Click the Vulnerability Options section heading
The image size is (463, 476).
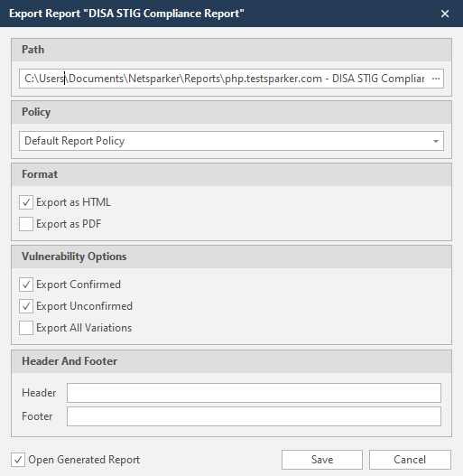[x=74, y=257]
